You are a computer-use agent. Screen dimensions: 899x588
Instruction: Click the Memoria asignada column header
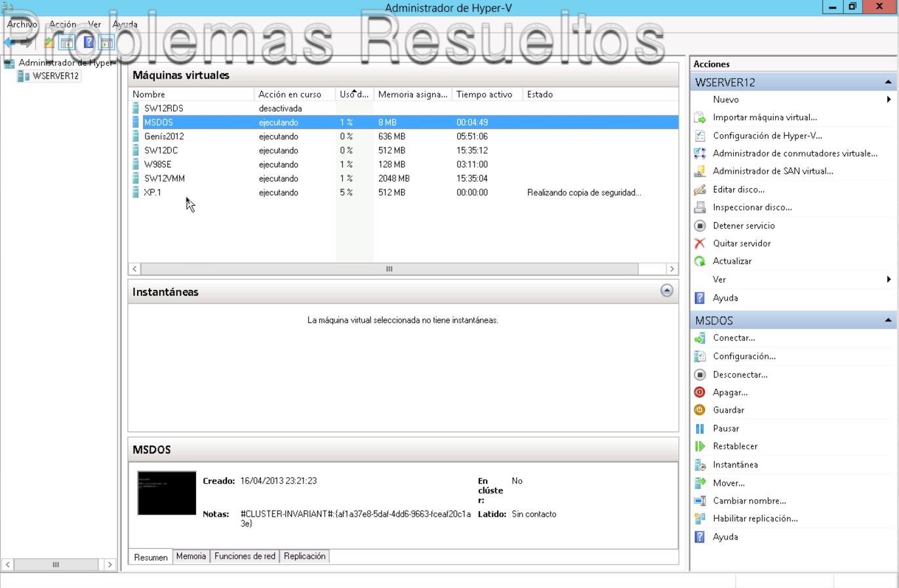412,94
